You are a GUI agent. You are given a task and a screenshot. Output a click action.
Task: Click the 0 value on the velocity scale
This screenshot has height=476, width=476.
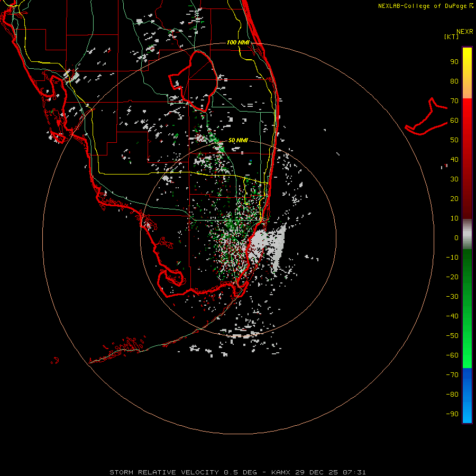(456, 238)
